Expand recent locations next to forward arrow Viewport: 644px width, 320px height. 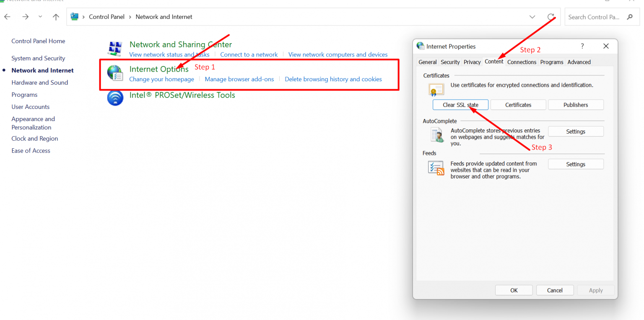pyautogui.click(x=40, y=17)
